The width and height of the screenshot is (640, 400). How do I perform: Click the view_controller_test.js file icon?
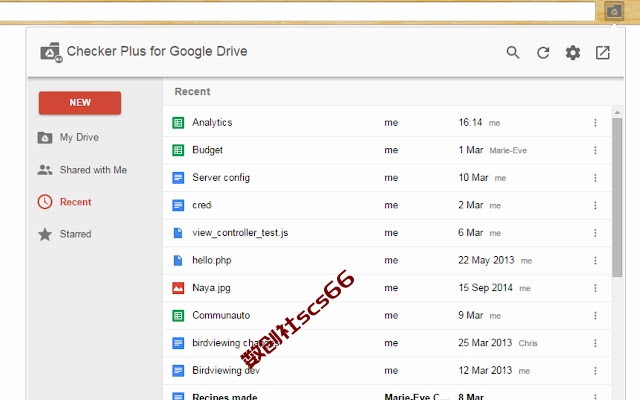pyautogui.click(x=178, y=233)
